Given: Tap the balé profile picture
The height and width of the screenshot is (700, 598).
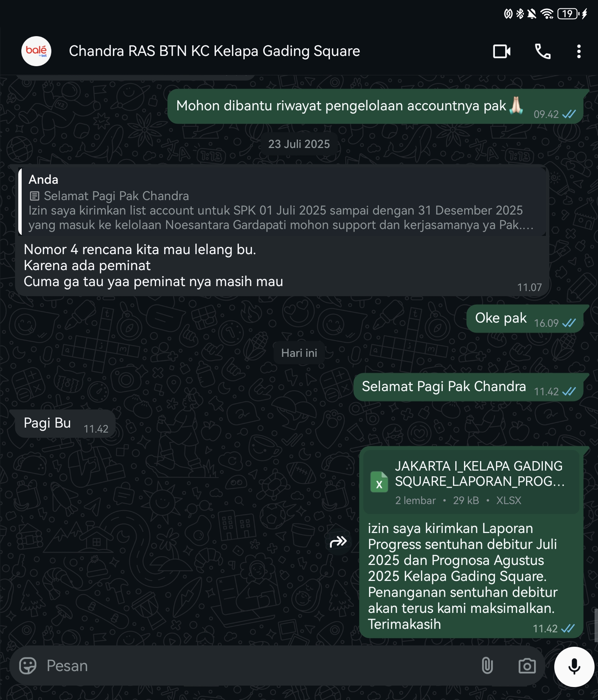Looking at the screenshot, I should [36, 51].
